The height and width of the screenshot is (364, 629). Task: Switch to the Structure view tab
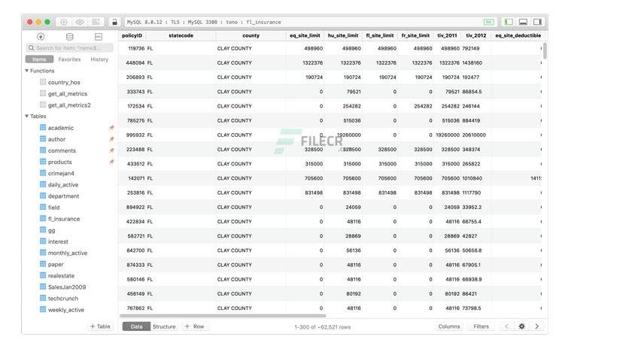pyautogui.click(x=164, y=326)
